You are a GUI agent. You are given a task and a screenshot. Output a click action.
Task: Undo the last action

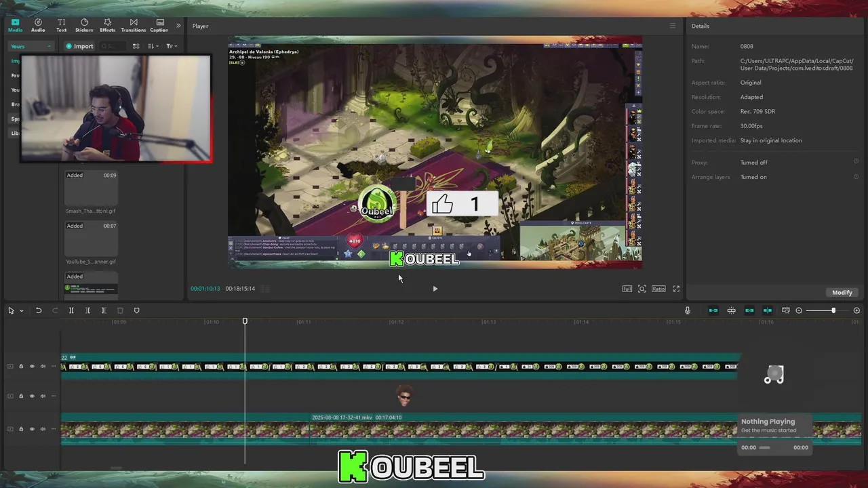(x=39, y=310)
